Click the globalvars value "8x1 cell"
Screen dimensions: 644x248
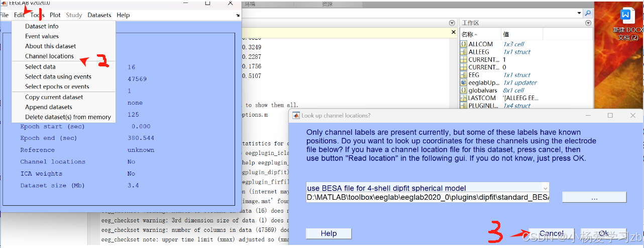pos(513,90)
